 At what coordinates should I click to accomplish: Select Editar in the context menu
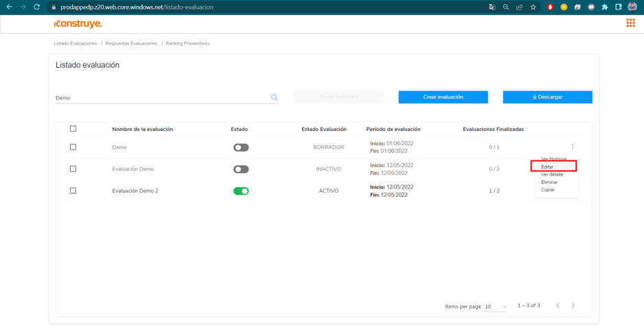(x=547, y=167)
